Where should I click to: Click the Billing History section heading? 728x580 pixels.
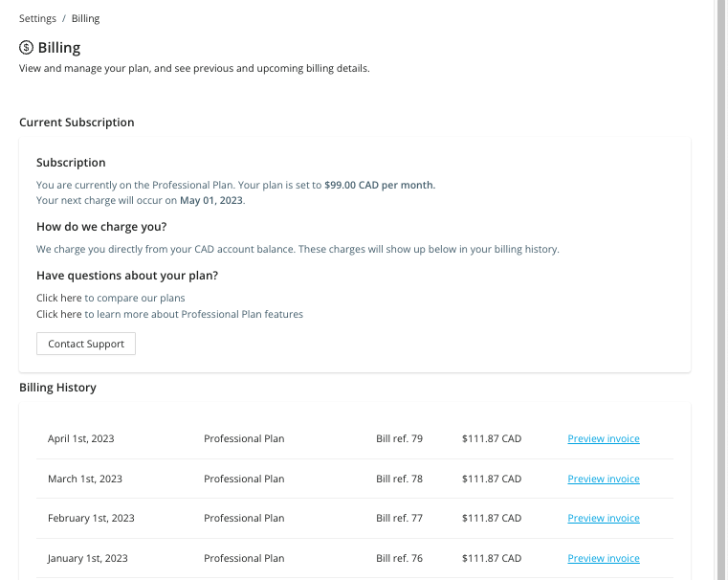[x=57, y=388]
